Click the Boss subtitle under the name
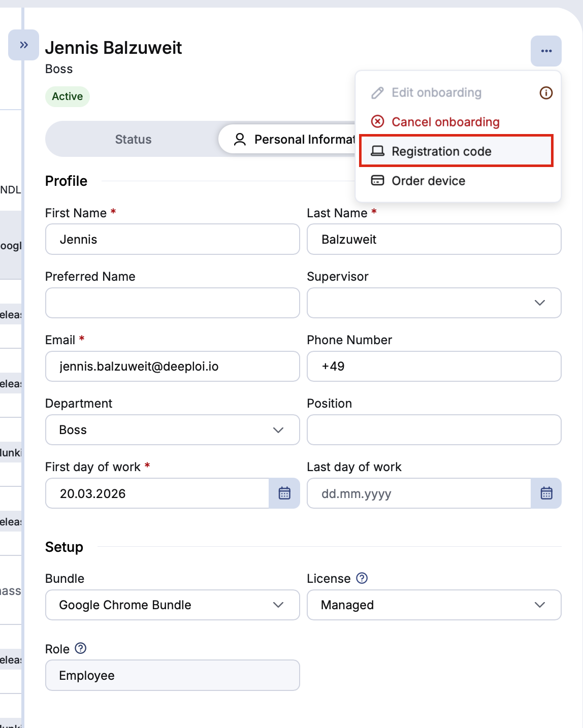Viewport: 583px width, 728px height. [x=59, y=69]
